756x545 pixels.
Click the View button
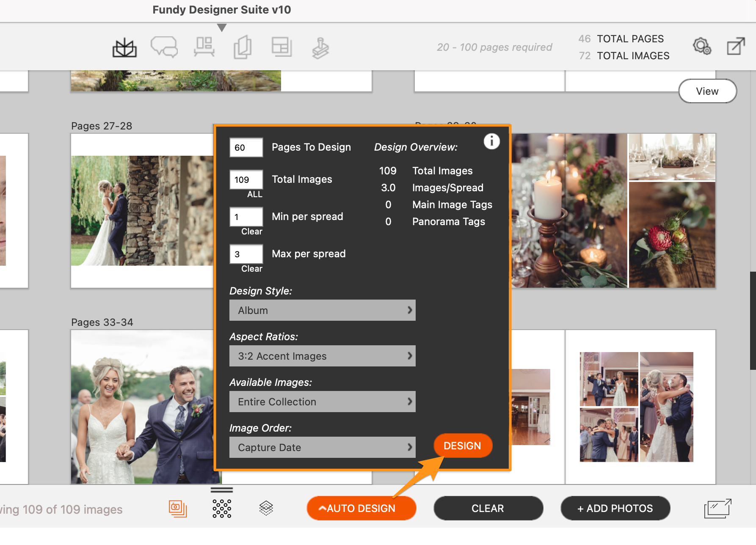(x=707, y=91)
